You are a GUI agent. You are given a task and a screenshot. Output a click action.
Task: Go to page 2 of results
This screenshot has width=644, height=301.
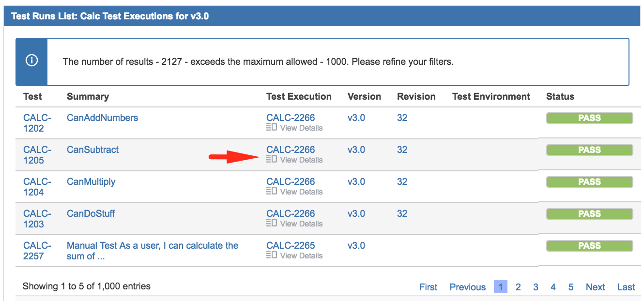[x=518, y=287]
